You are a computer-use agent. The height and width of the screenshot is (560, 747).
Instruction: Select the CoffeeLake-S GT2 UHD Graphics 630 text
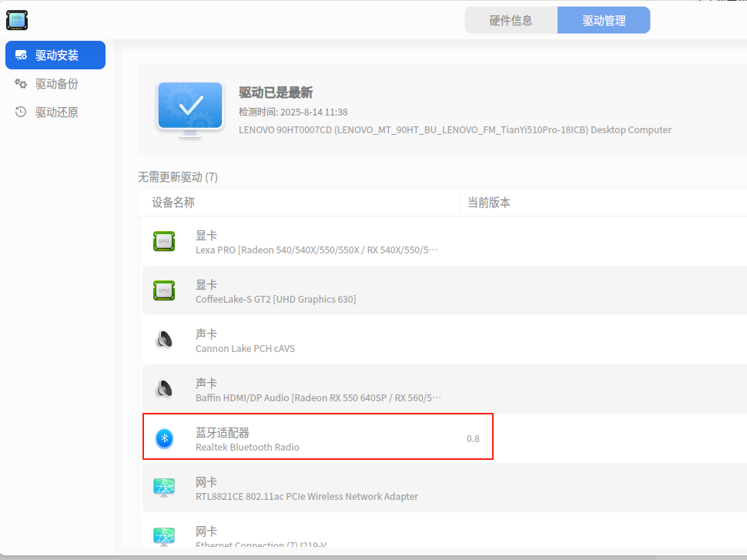[276, 300]
